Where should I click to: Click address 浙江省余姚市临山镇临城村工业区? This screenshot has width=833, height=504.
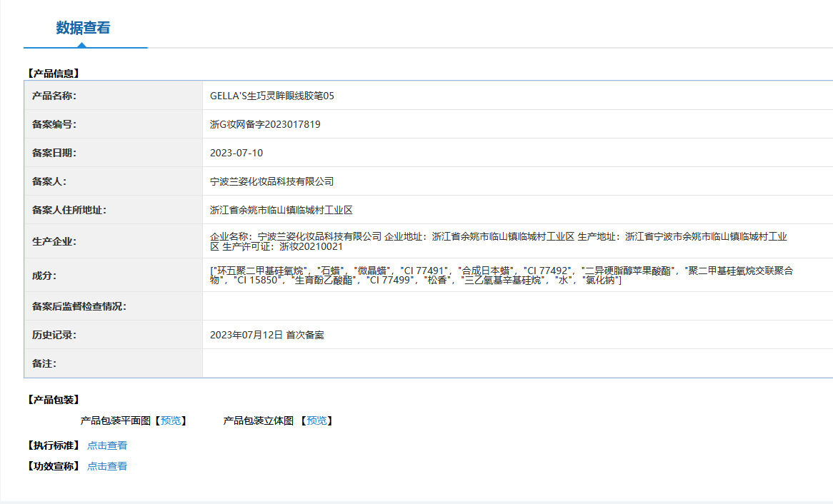pyautogui.click(x=281, y=211)
